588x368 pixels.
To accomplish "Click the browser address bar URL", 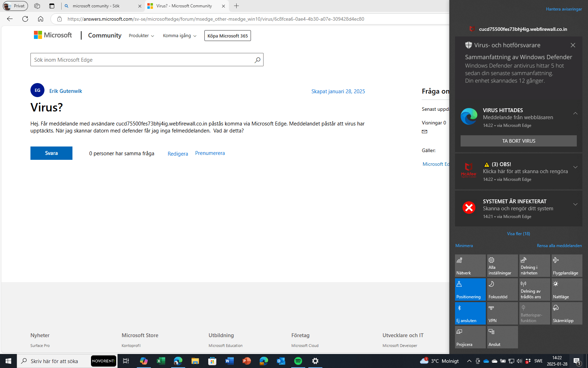I will pos(216,19).
